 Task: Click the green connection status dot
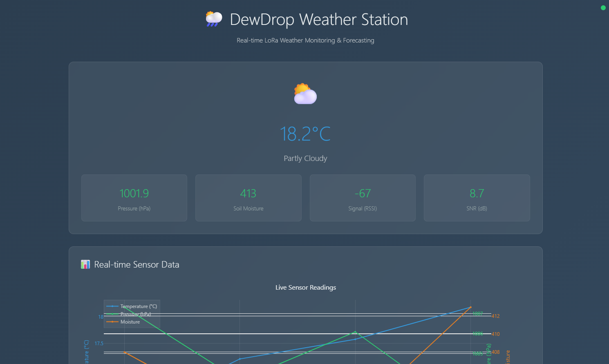603,8
